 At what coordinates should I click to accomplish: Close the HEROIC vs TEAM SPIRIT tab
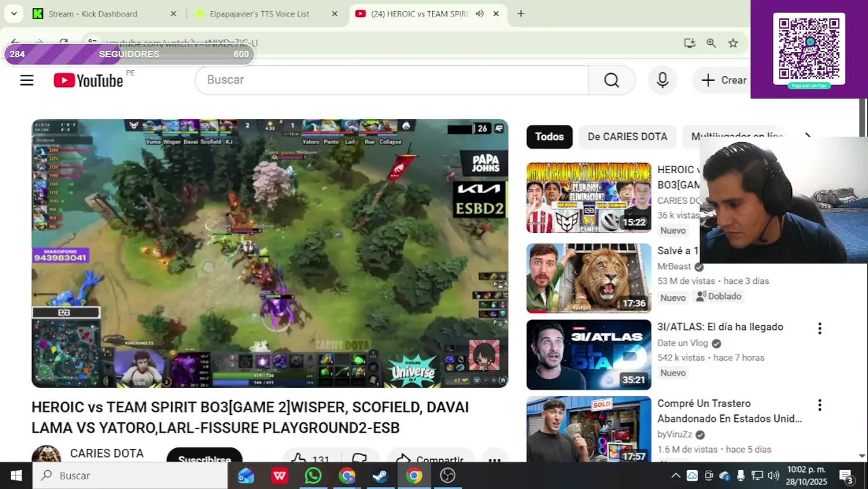click(496, 14)
